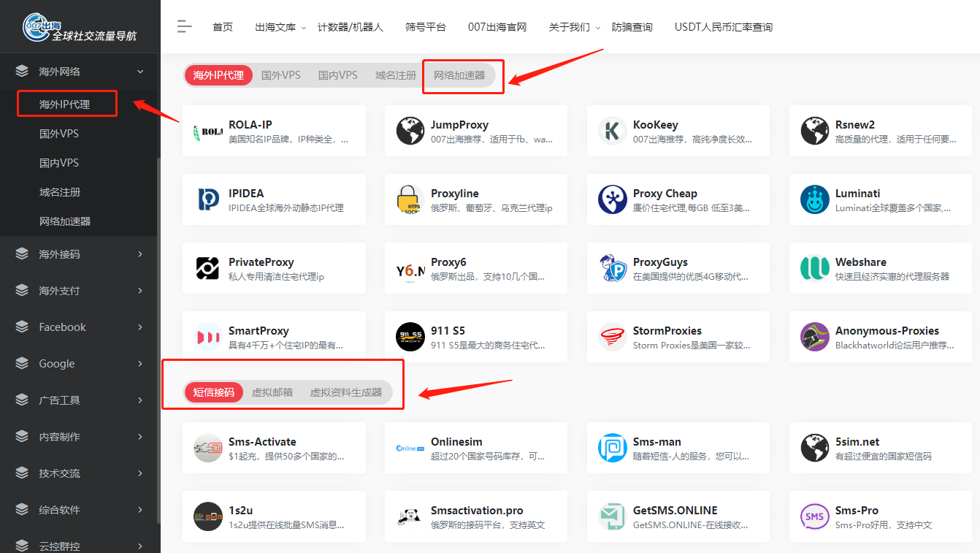Click the Anonymous-Proxies logo icon
The width and height of the screenshot is (980, 553).
[x=814, y=337]
